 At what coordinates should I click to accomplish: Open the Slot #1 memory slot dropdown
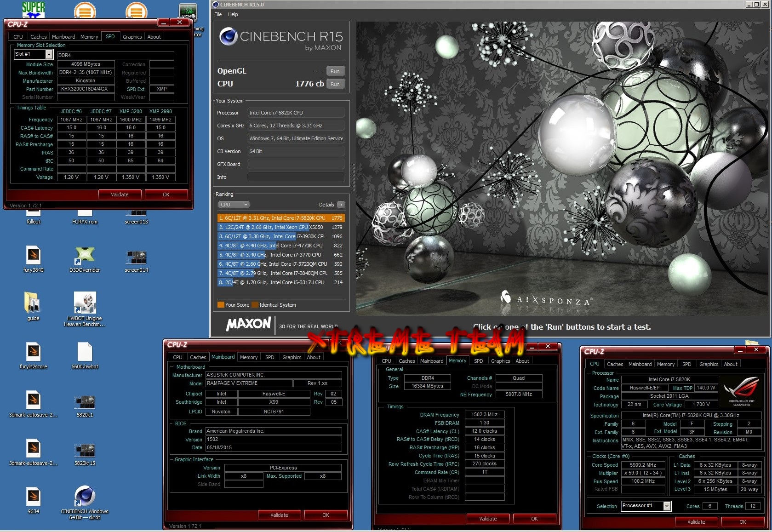34,55
